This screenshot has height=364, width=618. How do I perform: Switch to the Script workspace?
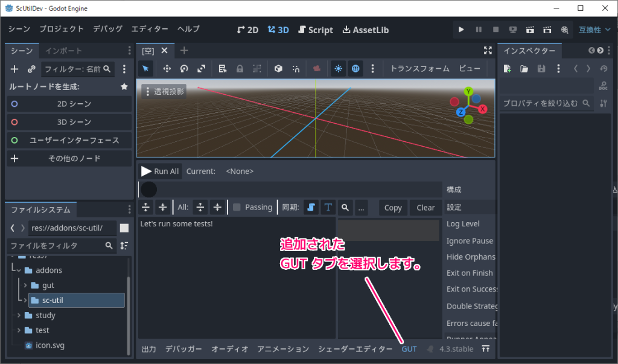316,30
